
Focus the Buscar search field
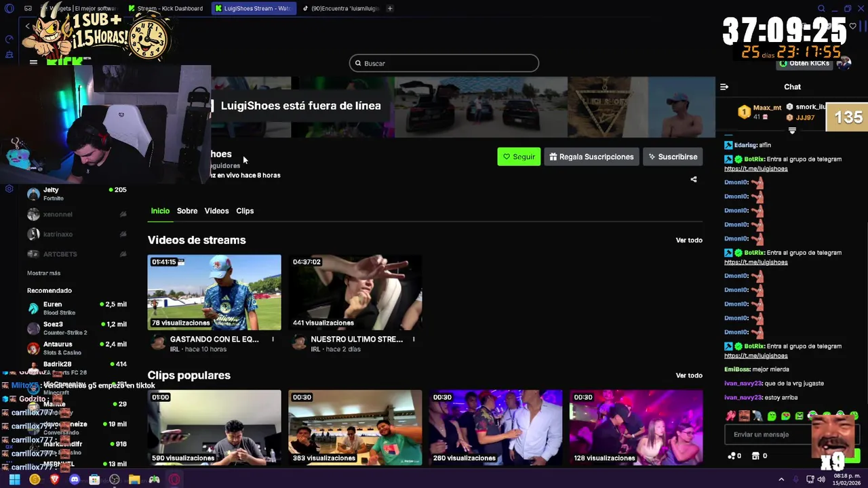click(444, 63)
